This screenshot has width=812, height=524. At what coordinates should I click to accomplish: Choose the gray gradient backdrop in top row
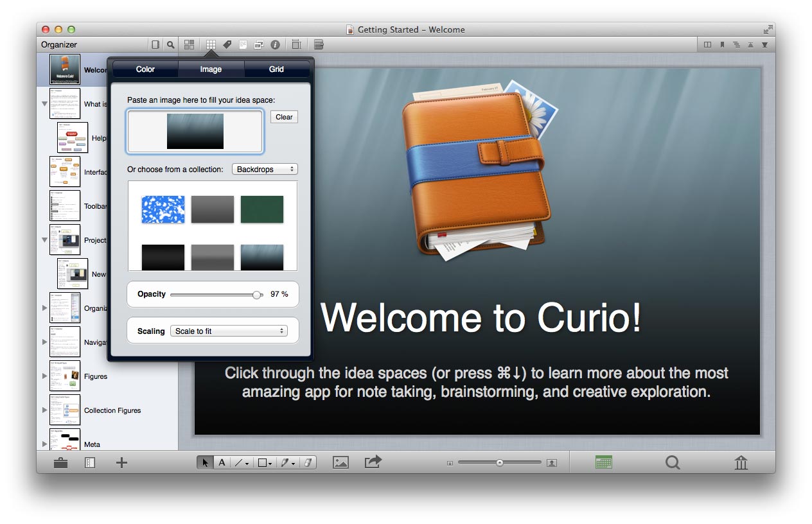pyautogui.click(x=213, y=209)
